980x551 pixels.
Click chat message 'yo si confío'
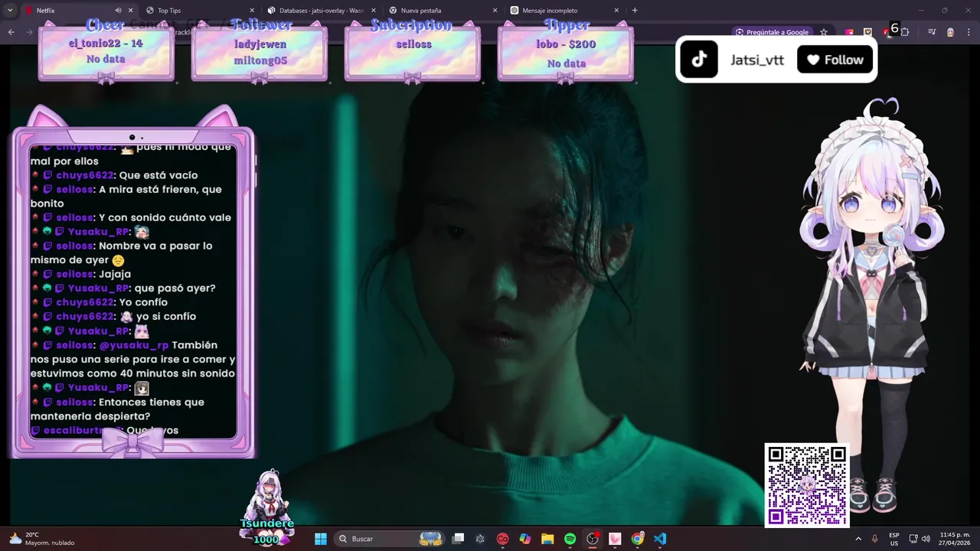pyautogui.click(x=166, y=317)
